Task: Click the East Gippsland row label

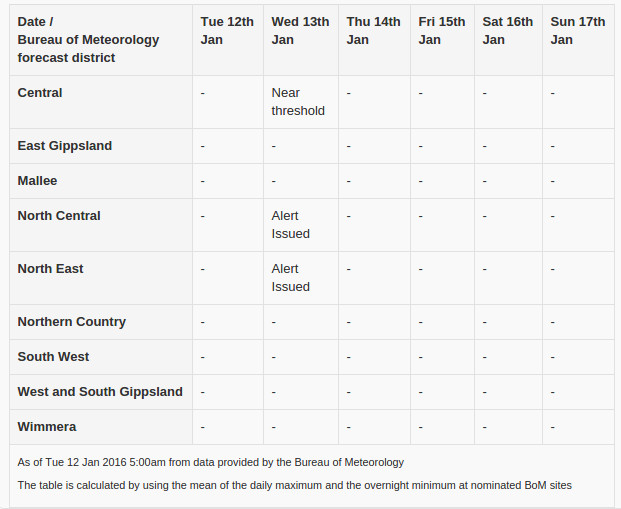Action: (65, 146)
